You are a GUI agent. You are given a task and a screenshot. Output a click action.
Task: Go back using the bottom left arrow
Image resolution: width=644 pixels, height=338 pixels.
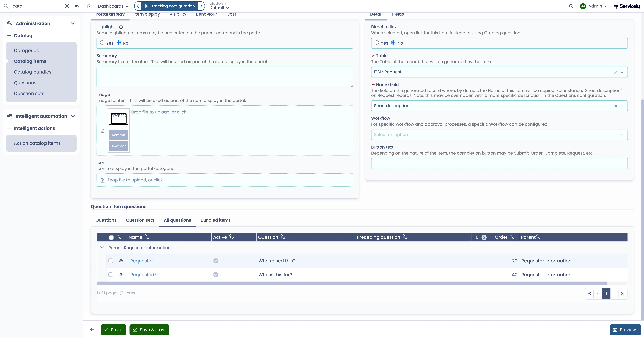pyautogui.click(x=92, y=330)
